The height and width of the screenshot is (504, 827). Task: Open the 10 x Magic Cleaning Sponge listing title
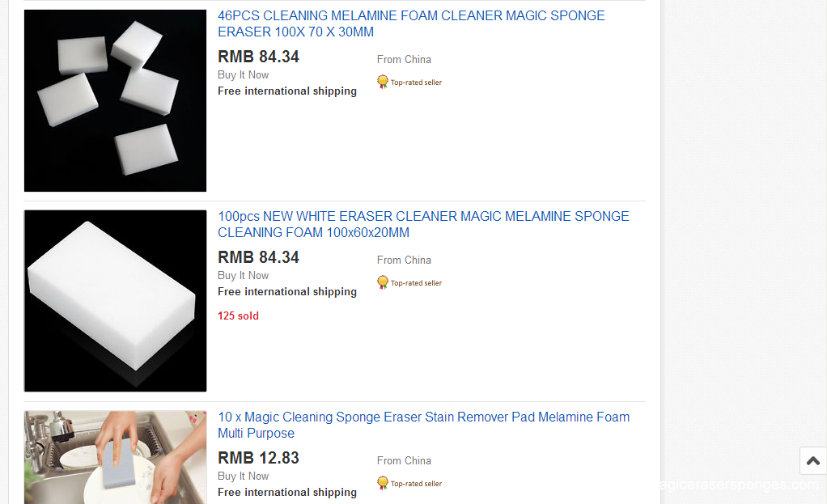(423, 425)
